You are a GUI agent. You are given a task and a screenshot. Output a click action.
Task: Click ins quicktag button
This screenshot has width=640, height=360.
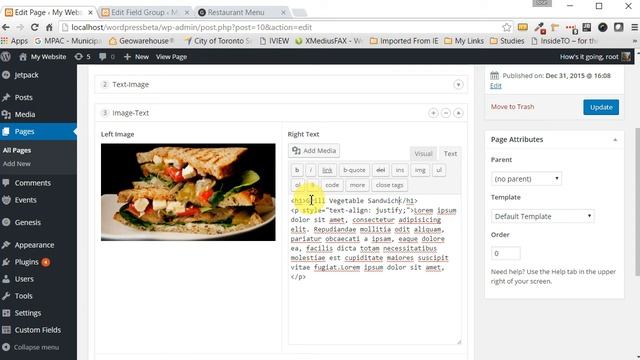[x=400, y=170]
